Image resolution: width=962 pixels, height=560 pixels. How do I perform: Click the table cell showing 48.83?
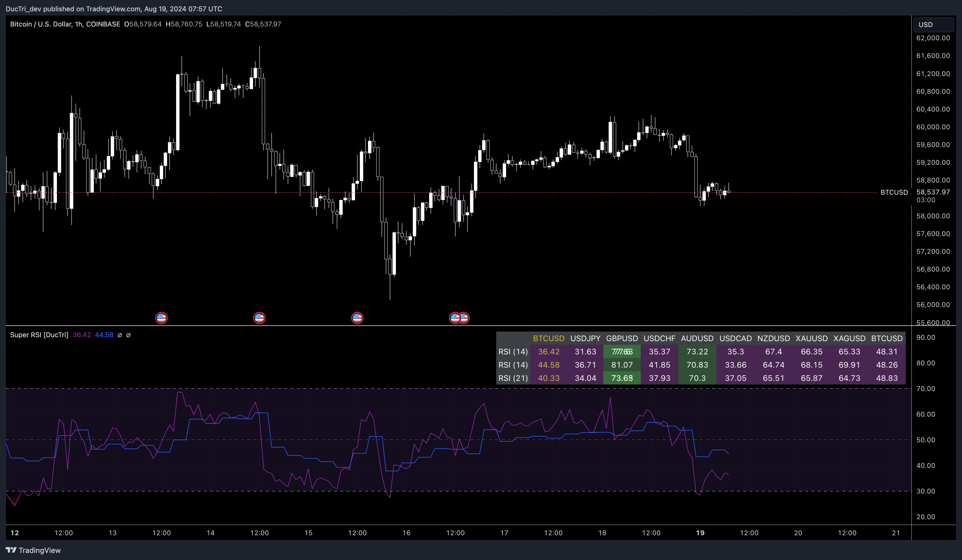887,378
